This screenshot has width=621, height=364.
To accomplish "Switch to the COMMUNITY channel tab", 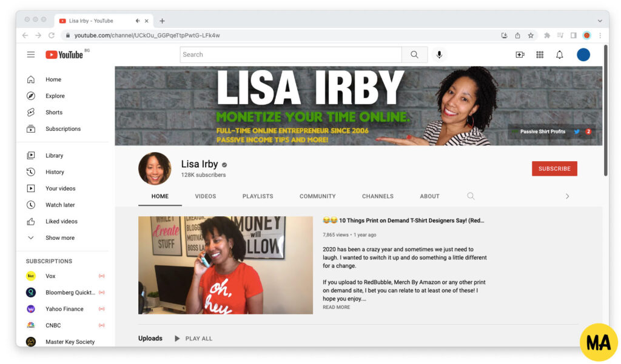I will tap(318, 196).
